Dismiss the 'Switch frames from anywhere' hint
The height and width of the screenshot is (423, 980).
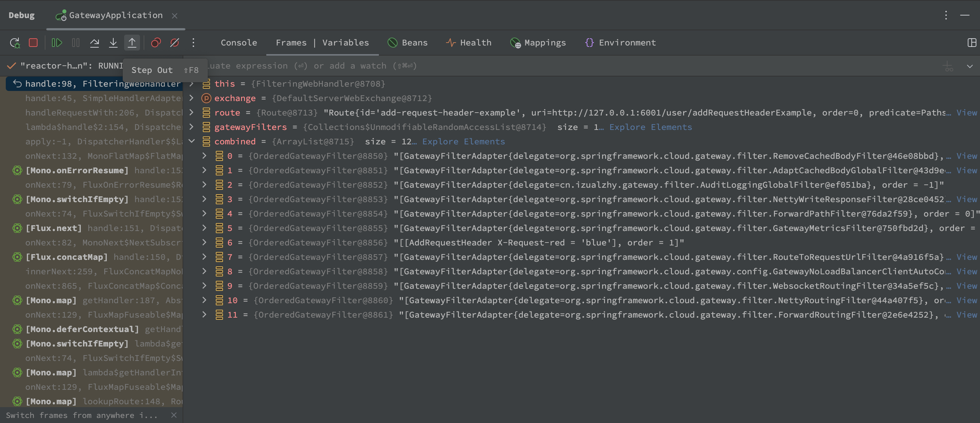pos(174,415)
